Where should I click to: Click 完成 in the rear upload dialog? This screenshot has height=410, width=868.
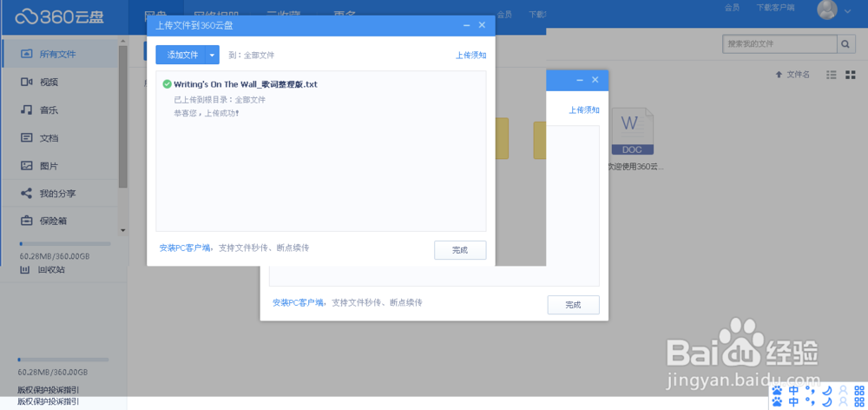(574, 305)
